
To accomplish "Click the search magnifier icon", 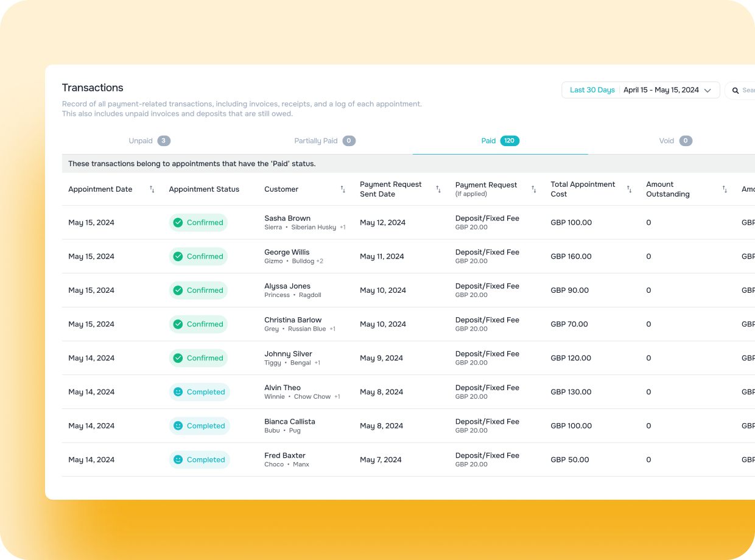I will pyautogui.click(x=736, y=91).
